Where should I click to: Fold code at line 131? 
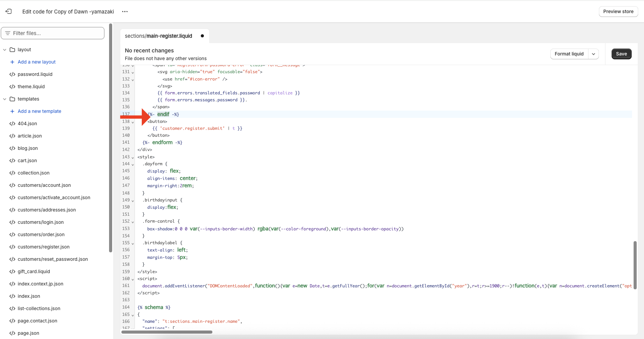tap(133, 72)
